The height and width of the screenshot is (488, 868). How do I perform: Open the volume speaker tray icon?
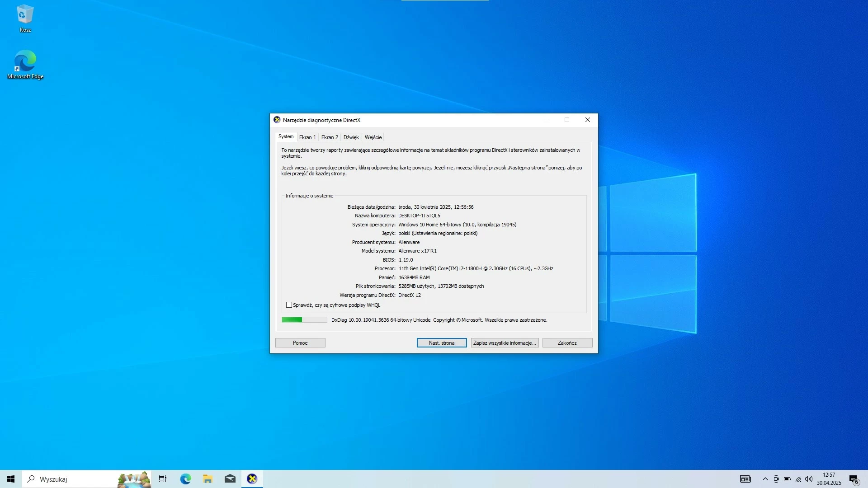[x=809, y=479]
